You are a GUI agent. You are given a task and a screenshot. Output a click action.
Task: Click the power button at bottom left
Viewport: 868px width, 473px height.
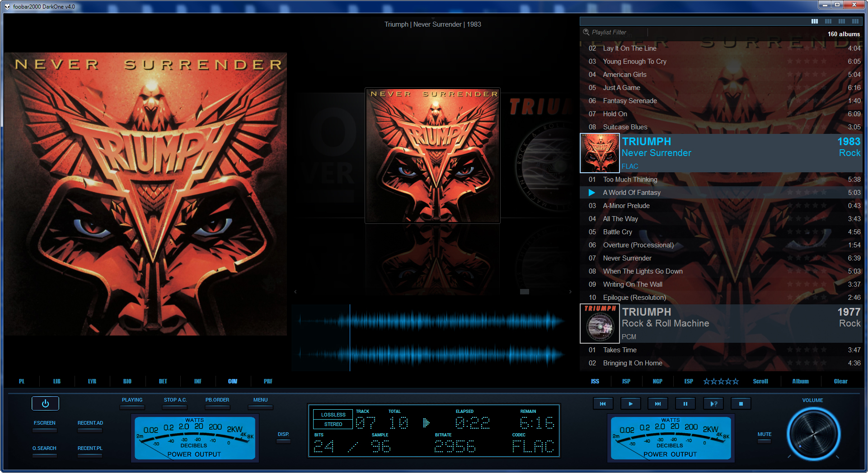45,403
